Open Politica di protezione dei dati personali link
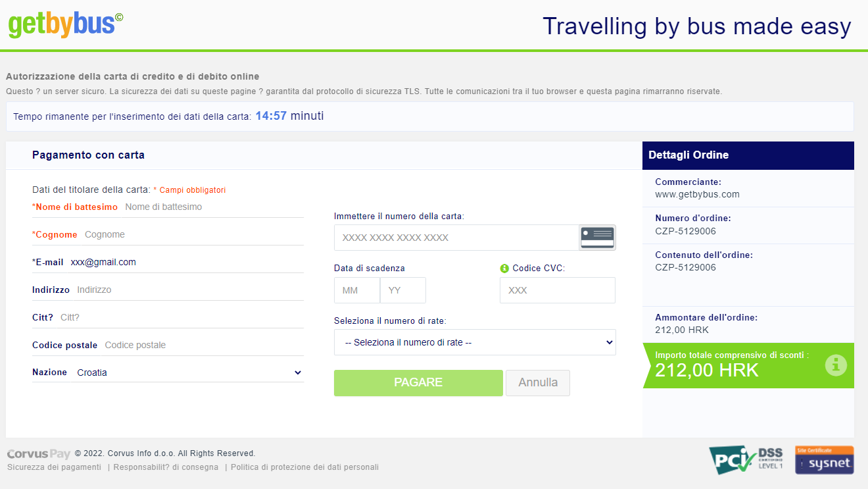This screenshot has height=489, width=868. (x=304, y=467)
